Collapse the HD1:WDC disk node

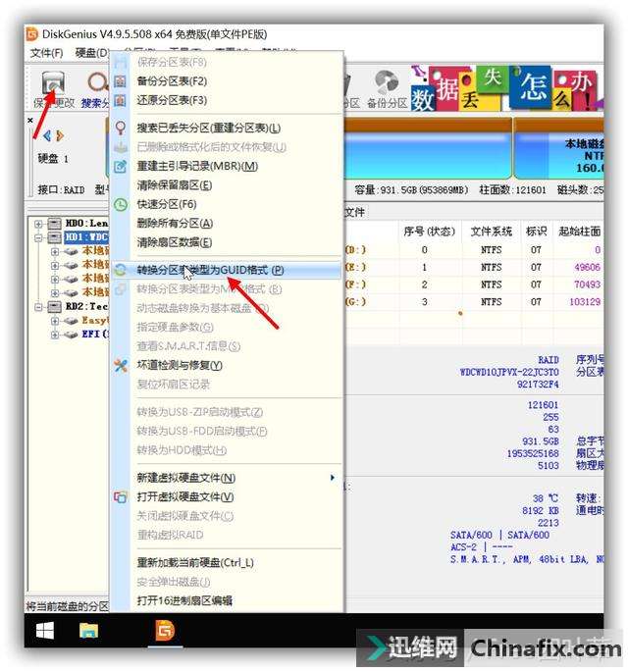(x=38, y=237)
